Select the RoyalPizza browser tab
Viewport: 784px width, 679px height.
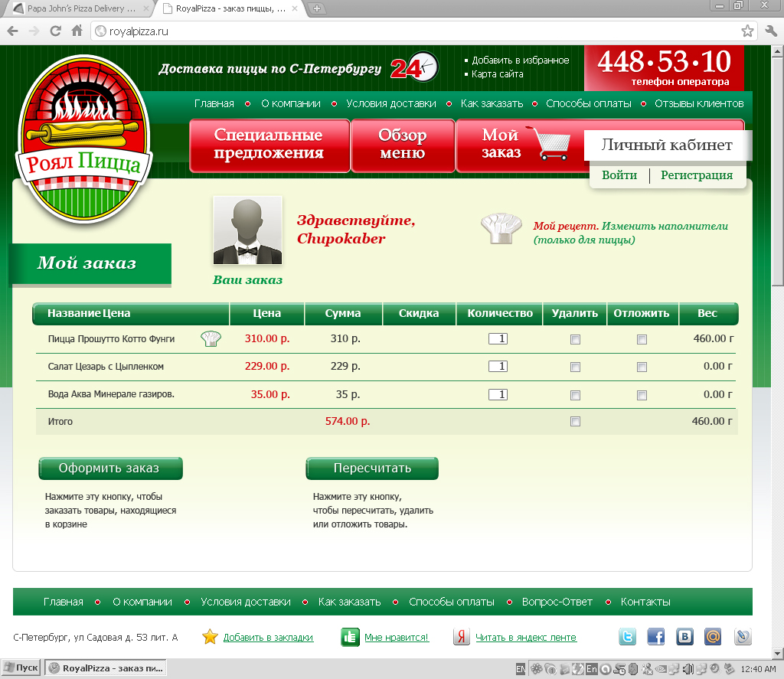230,8
